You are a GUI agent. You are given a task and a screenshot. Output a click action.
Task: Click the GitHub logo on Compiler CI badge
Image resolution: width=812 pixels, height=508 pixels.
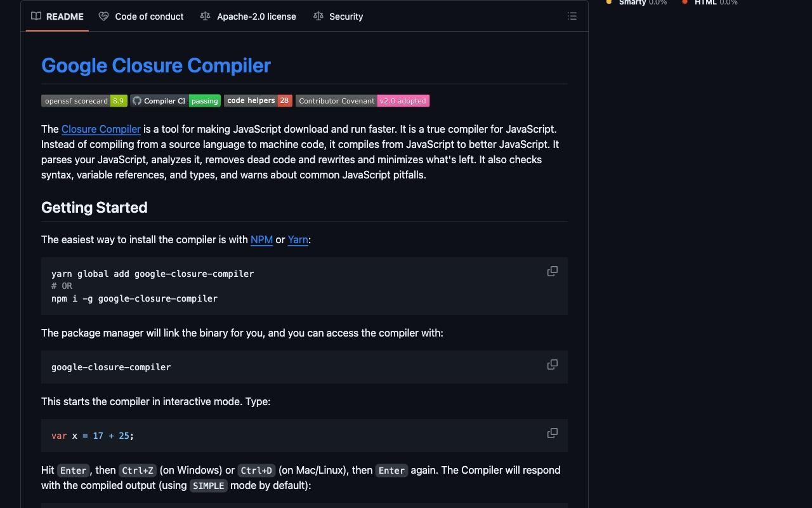[136, 101]
